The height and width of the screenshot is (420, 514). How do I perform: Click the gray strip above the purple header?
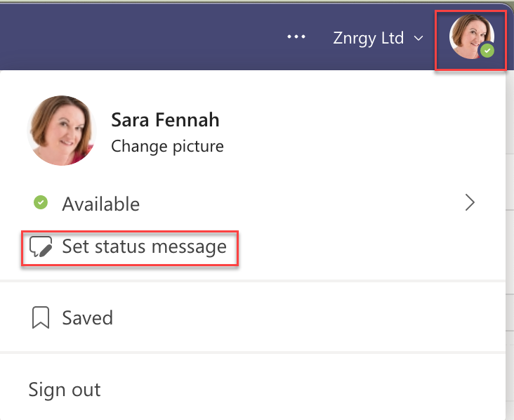211,3
